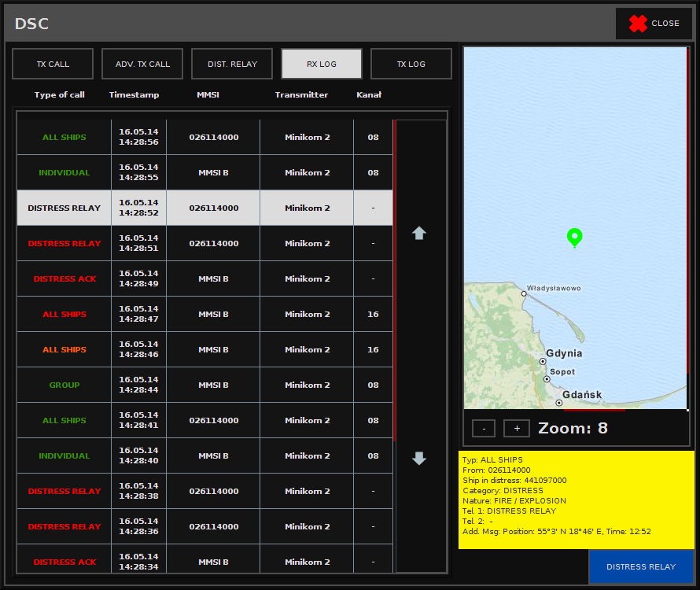Click the DSC window title
This screenshot has width=700, height=590.
pyautogui.click(x=31, y=24)
